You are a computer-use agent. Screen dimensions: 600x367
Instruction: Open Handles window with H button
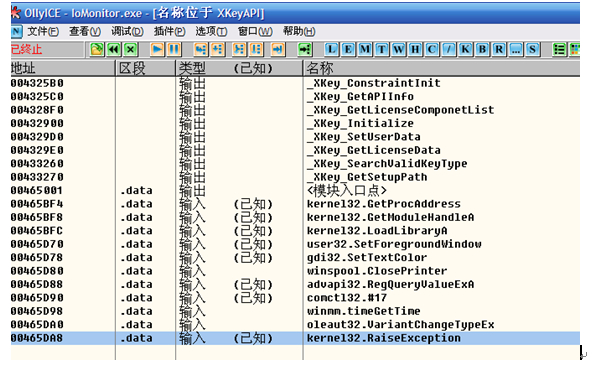click(x=415, y=49)
